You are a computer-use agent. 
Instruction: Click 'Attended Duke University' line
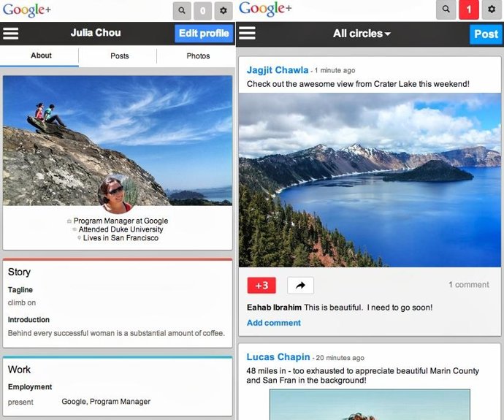coord(121,229)
